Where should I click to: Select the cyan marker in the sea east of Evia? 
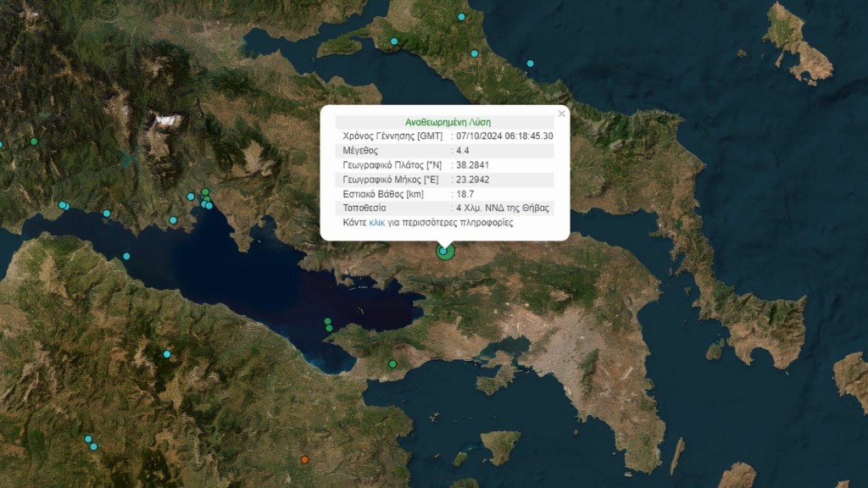coord(530,64)
